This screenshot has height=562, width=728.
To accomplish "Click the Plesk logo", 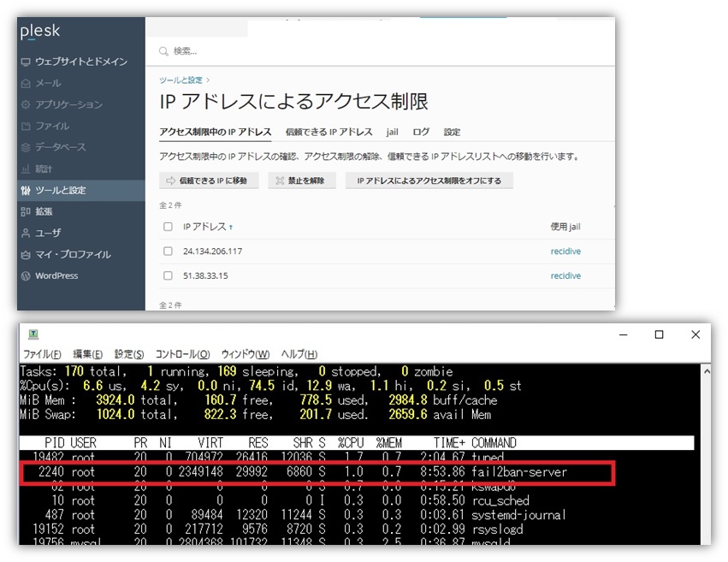I will click(40, 31).
